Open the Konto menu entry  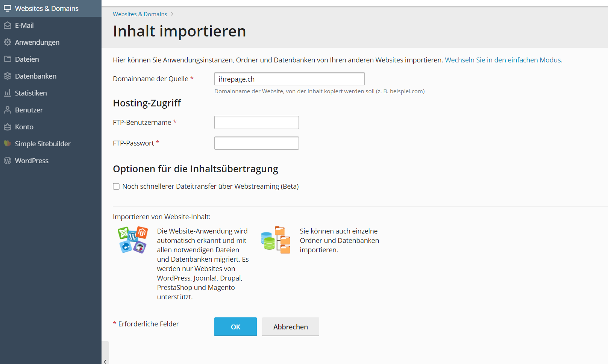tap(8, 127)
